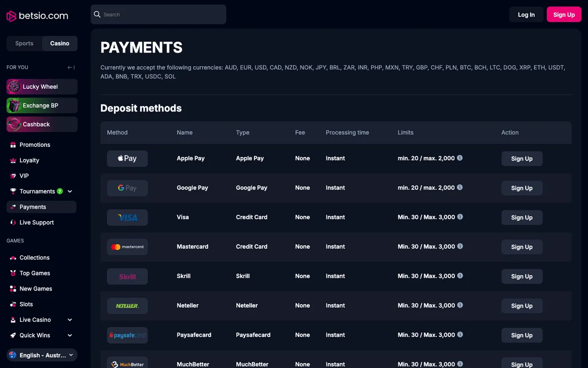Click Sign Up in the Paysafecard row

click(522, 335)
